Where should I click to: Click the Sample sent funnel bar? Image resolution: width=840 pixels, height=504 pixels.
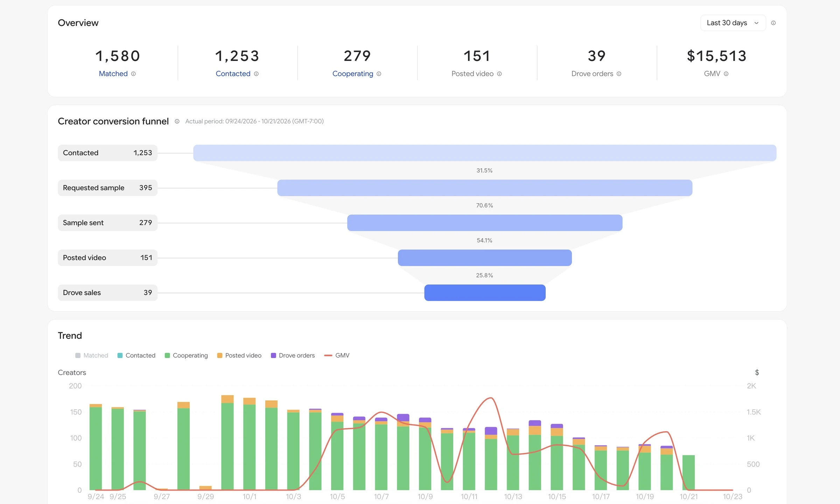(x=485, y=223)
